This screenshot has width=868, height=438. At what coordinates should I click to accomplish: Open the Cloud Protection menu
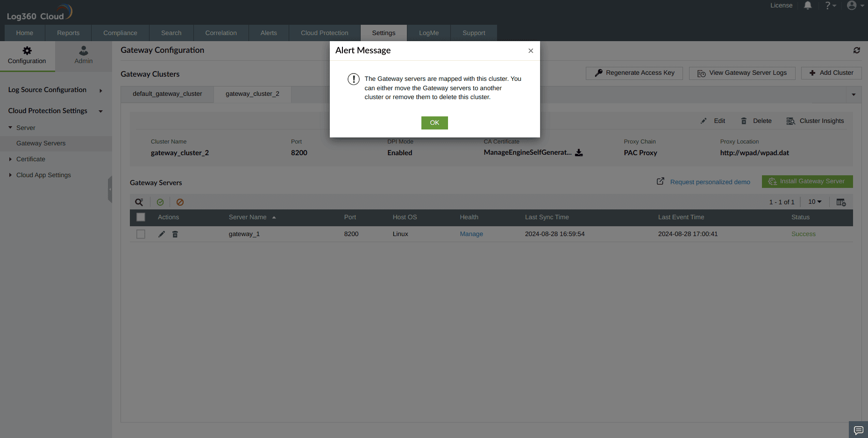click(324, 33)
